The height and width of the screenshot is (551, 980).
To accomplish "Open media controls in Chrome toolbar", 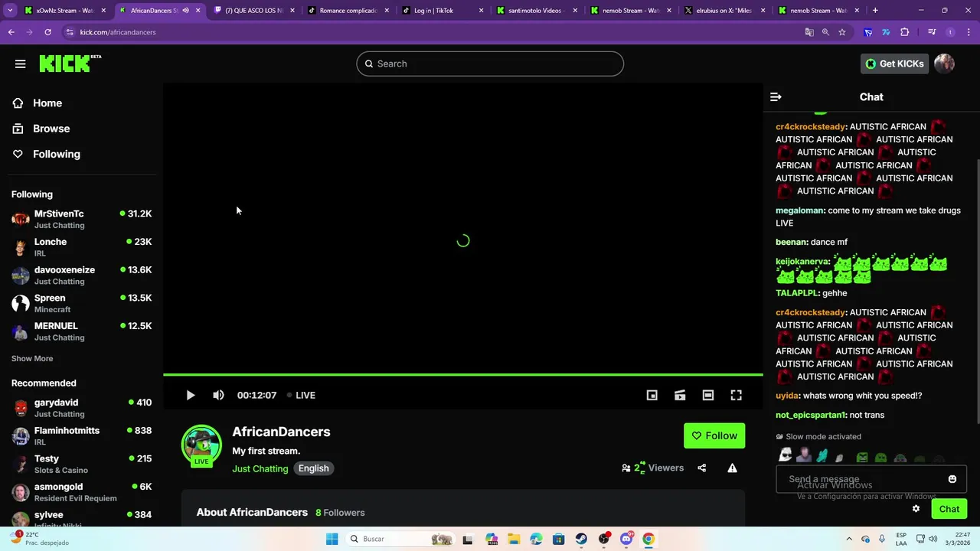I will [932, 32].
